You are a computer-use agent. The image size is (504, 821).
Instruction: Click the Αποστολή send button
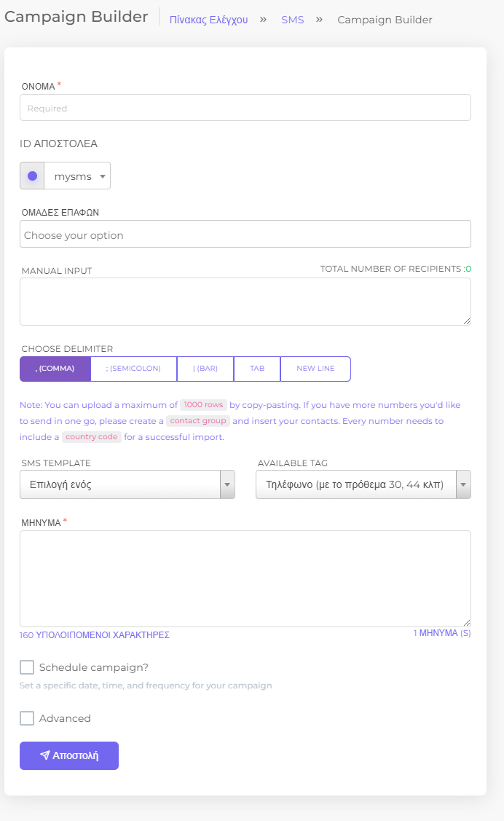coord(69,755)
